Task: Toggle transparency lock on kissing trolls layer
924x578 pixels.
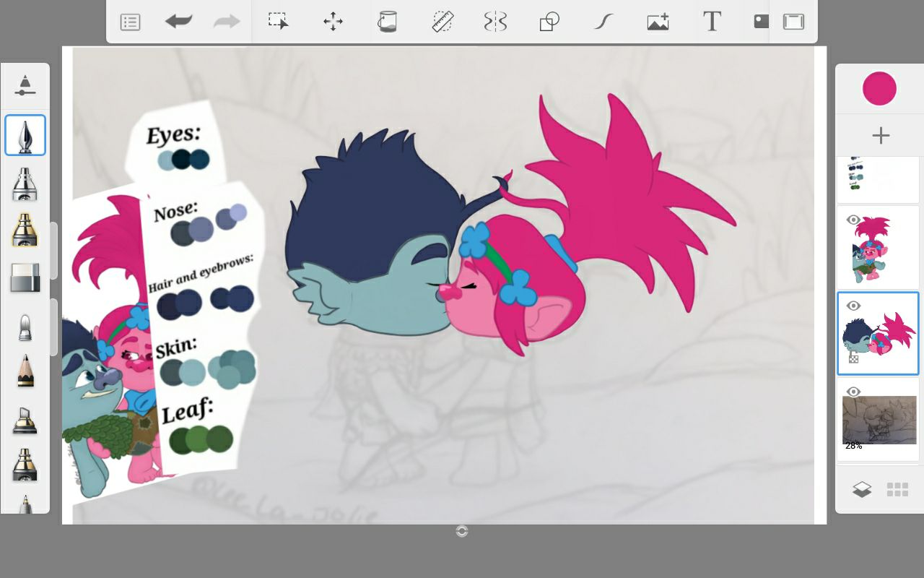Action: click(853, 358)
